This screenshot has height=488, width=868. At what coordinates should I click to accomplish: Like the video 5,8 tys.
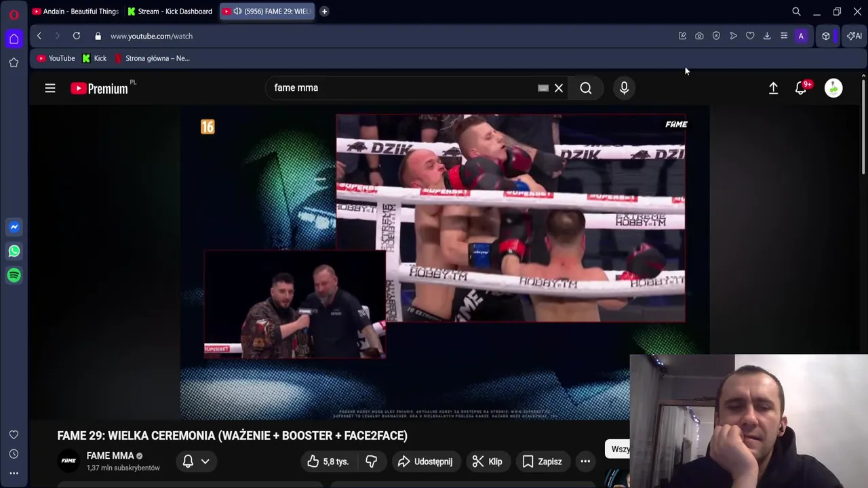[x=328, y=462]
